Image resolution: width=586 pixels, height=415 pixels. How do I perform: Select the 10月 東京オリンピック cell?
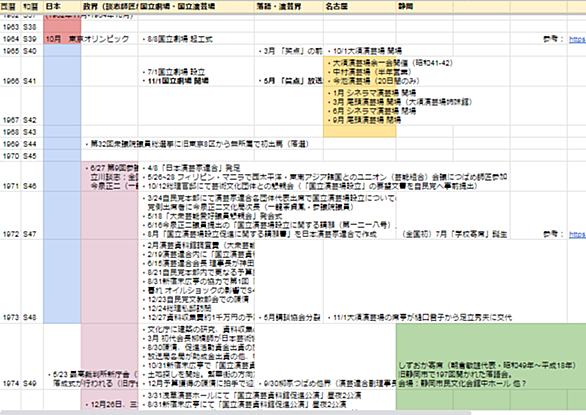point(62,39)
